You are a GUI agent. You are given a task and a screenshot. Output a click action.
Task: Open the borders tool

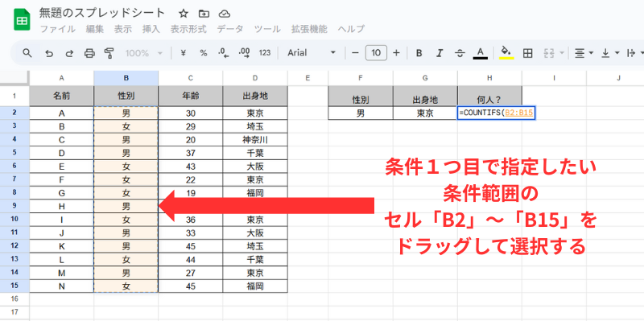(528, 53)
